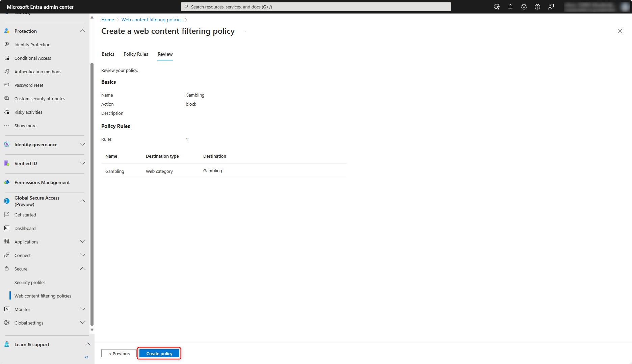The width and height of the screenshot is (632, 364).
Task: Open the Global Secure Access Dashboard
Action: coord(24,228)
